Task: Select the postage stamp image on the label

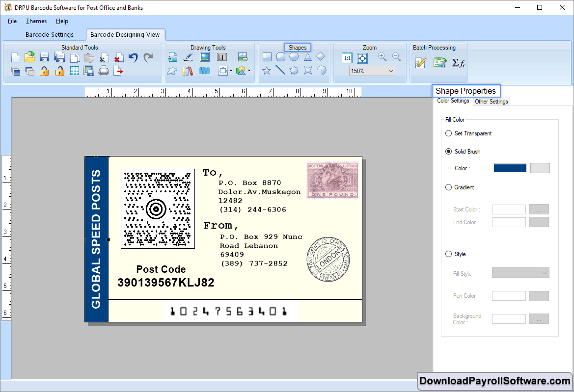Action: 332,180
